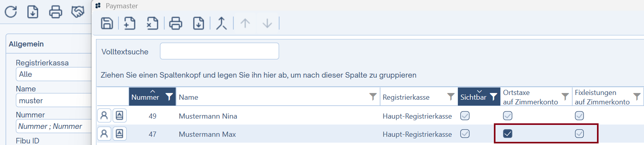
Task: Select the Allgemein section header
Action: click(x=26, y=44)
